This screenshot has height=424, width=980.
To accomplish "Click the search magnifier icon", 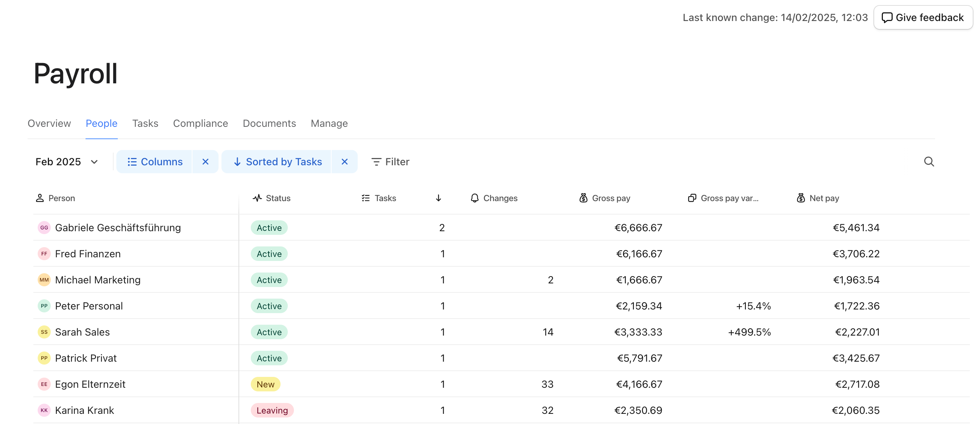I will (929, 162).
